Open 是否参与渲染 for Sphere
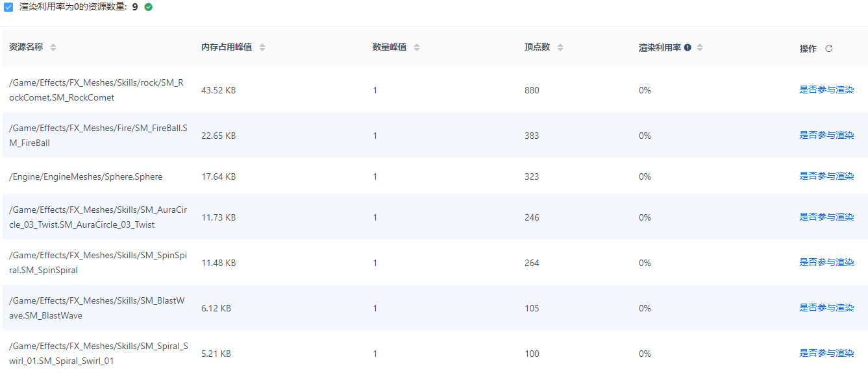Viewport: 868px width, 375px height. tap(826, 176)
